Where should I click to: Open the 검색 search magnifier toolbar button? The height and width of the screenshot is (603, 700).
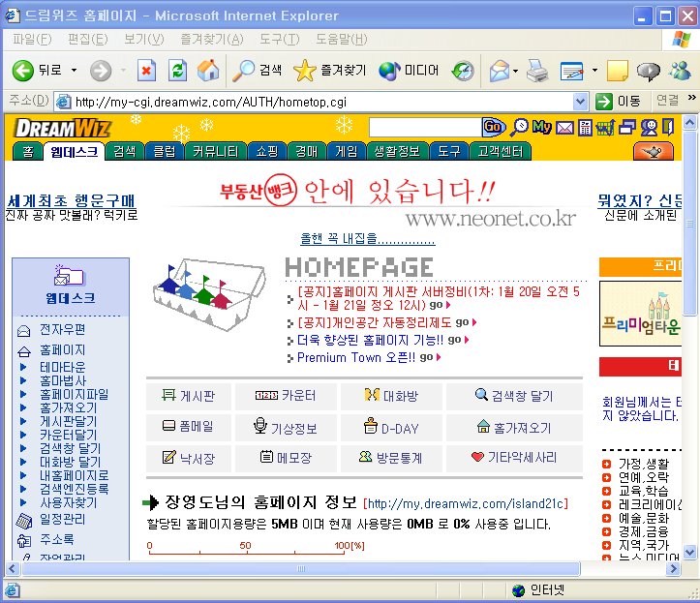click(x=258, y=71)
